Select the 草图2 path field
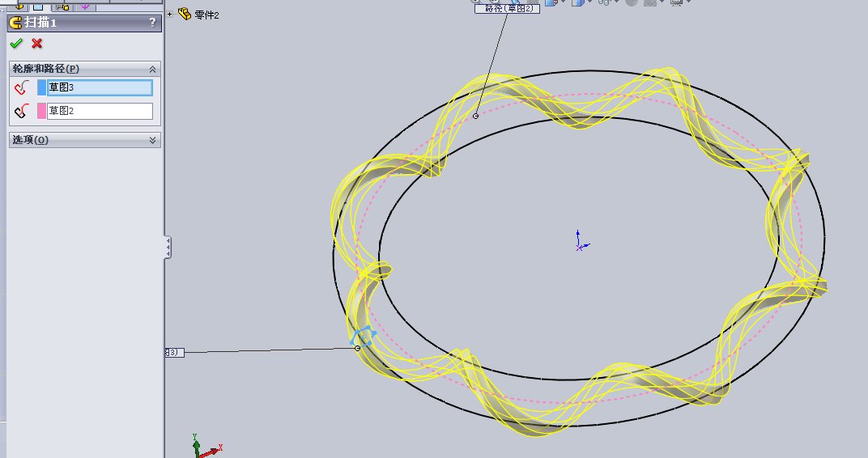This screenshot has width=868, height=458. pos(100,111)
